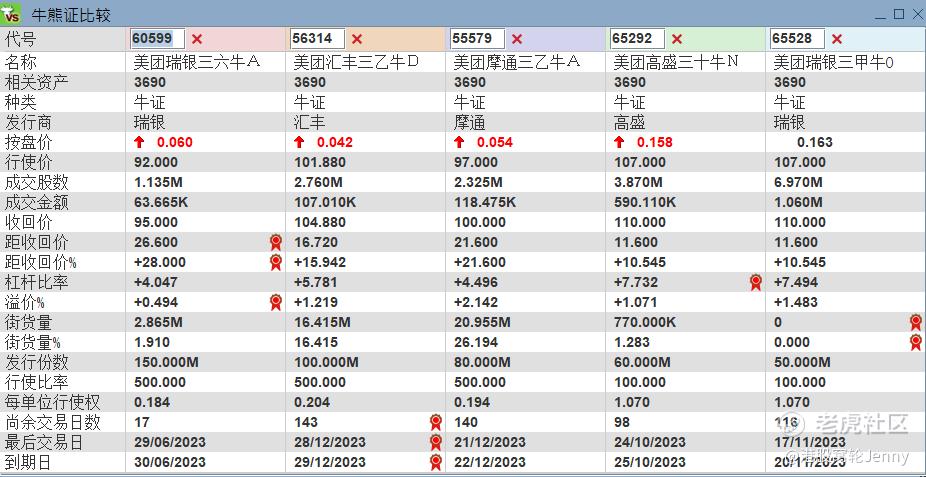This screenshot has height=477, width=926.
Task: Click the VS app icon in title bar
Action: point(10,14)
